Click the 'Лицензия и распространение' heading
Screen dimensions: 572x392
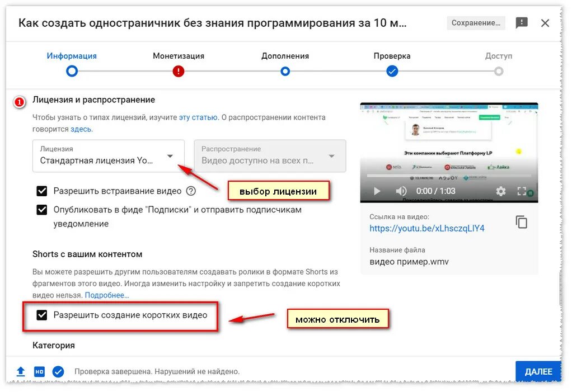(94, 100)
